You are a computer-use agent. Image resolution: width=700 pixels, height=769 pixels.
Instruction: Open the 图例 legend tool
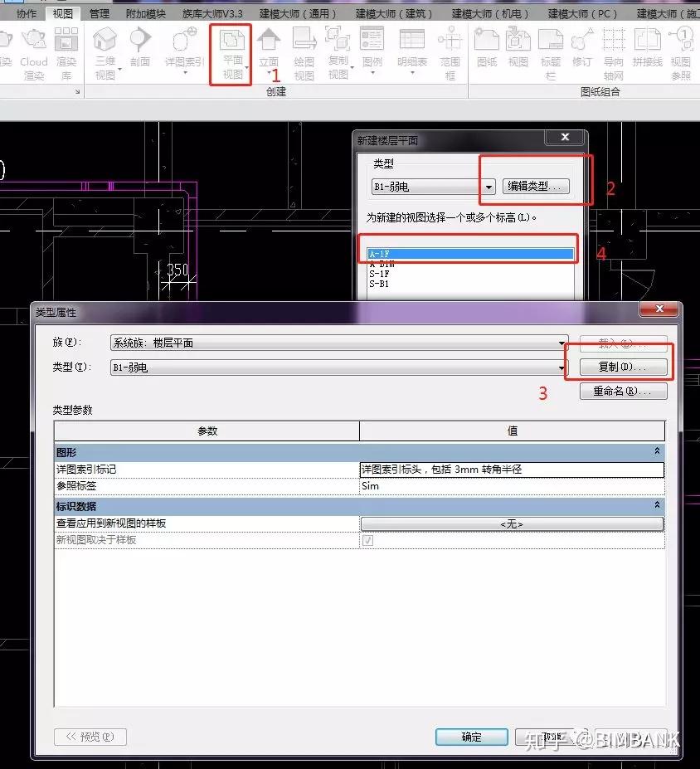tap(372, 48)
